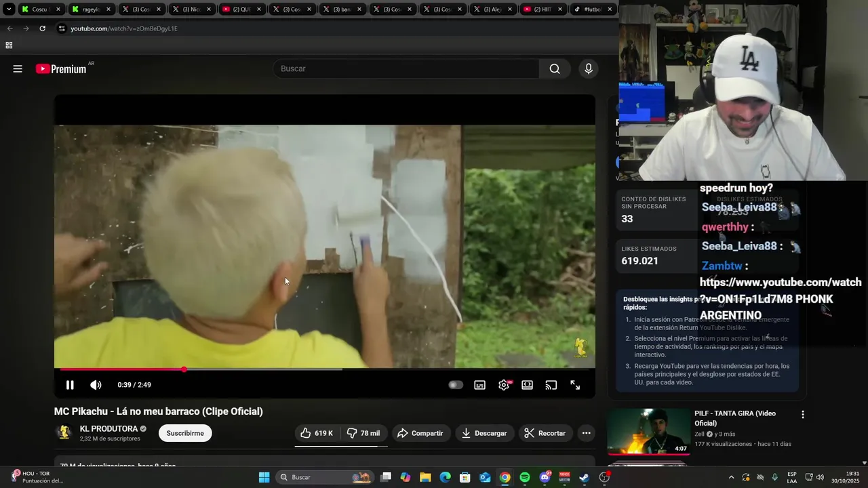Focus the Buscar search field on YouTube
868x488 pixels.
(x=406, y=68)
